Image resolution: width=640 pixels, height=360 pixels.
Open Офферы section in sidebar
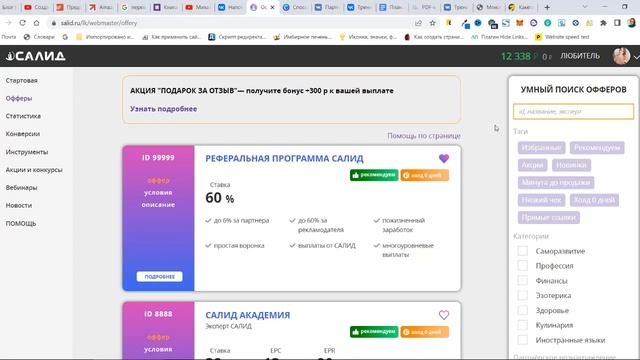[x=19, y=98]
